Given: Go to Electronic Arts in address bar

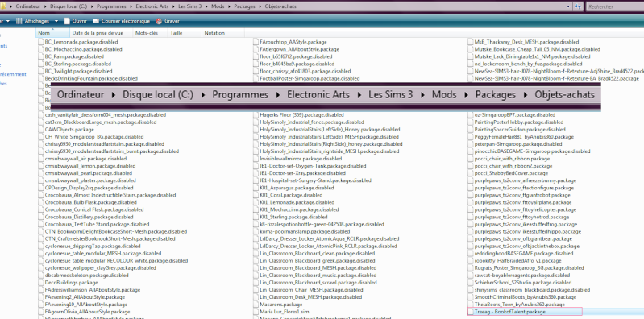Looking at the screenshot, I should (x=152, y=7).
